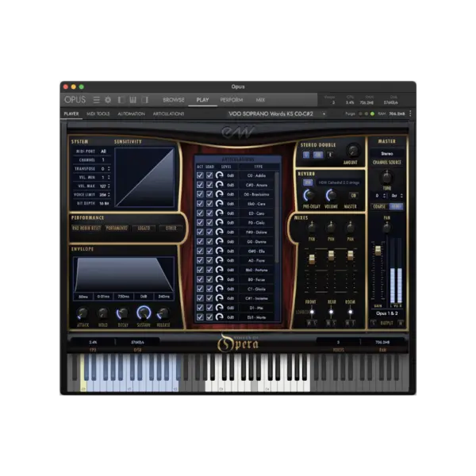Toggle the left sidebar panel icon
The width and height of the screenshot is (476, 476).
click(121, 100)
